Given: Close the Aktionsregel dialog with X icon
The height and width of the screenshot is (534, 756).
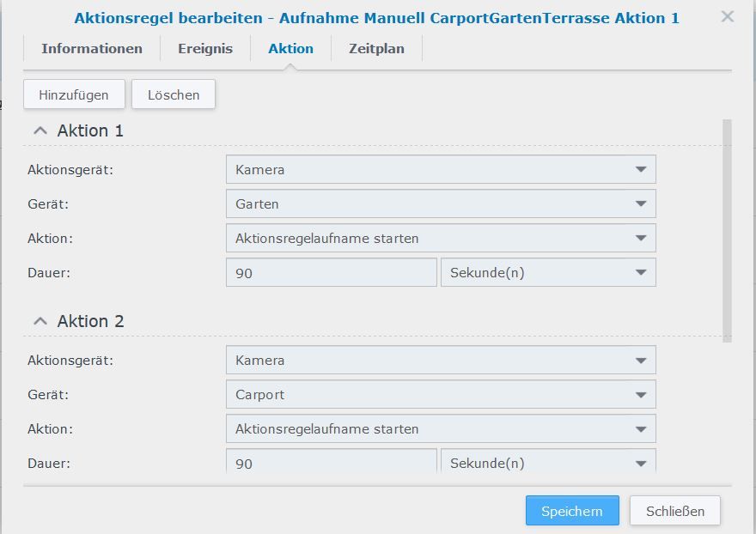Looking at the screenshot, I should (x=727, y=16).
